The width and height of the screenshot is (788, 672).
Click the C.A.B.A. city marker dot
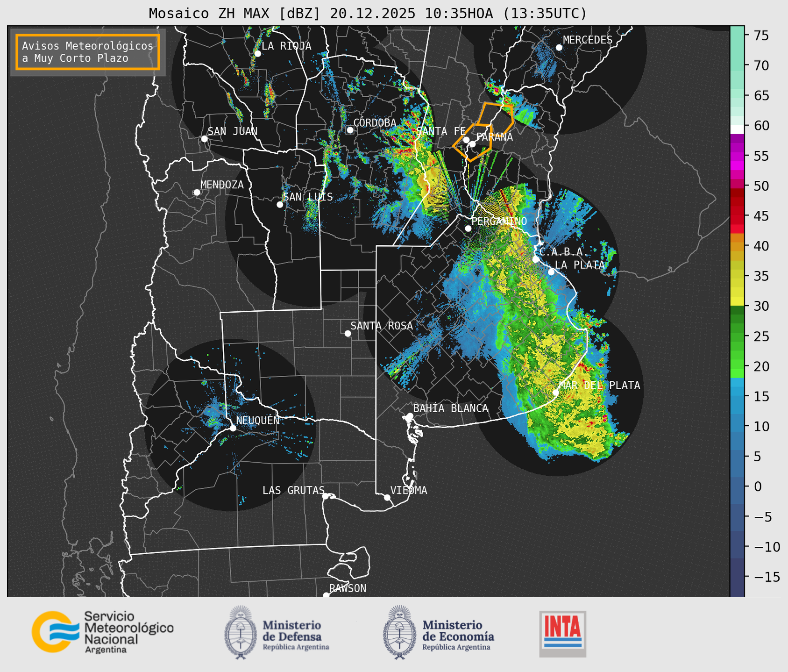(536, 259)
